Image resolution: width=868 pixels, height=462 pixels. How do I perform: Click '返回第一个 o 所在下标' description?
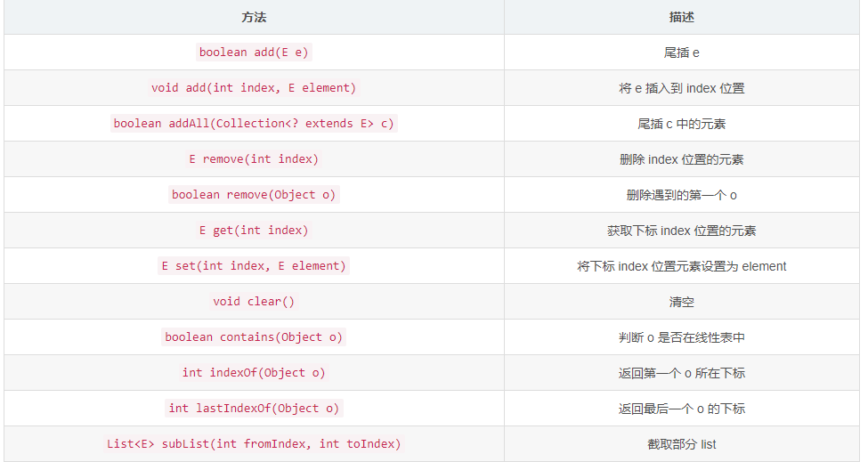(x=681, y=373)
